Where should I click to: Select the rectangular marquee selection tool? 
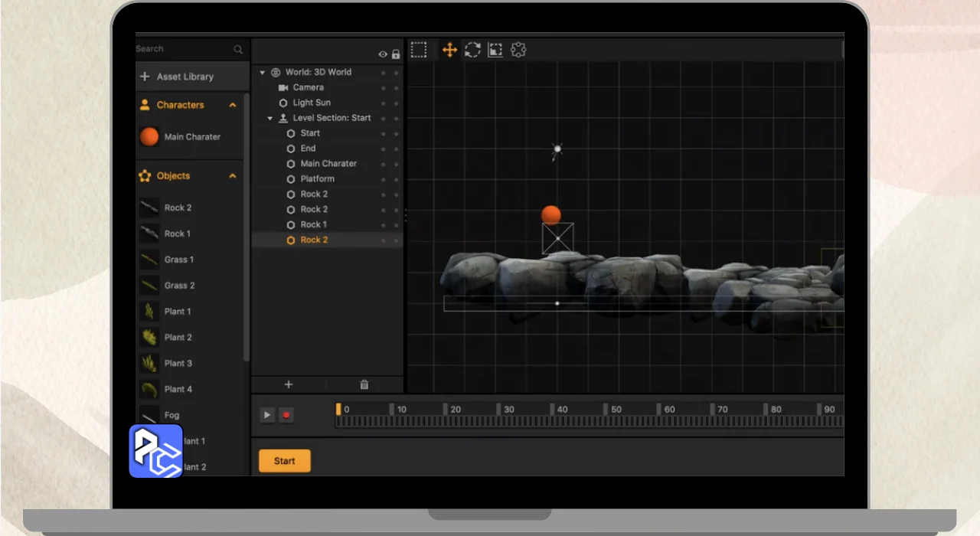tap(419, 50)
